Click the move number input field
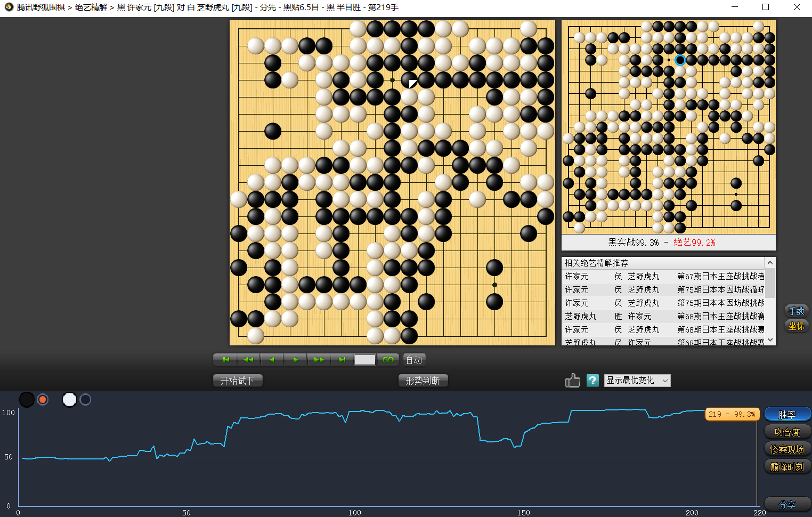The height and width of the screenshot is (517, 812). pyautogui.click(x=365, y=360)
